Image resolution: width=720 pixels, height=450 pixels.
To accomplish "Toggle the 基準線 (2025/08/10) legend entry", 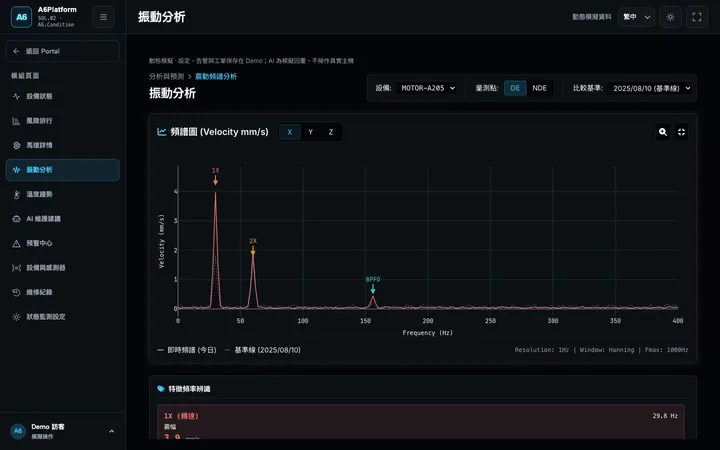I will point(263,350).
